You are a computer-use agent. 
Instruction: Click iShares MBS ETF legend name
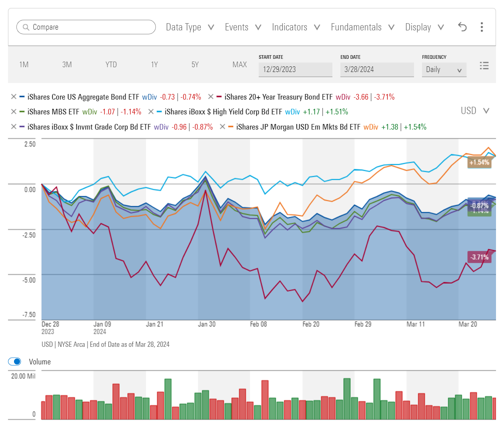(x=53, y=112)
